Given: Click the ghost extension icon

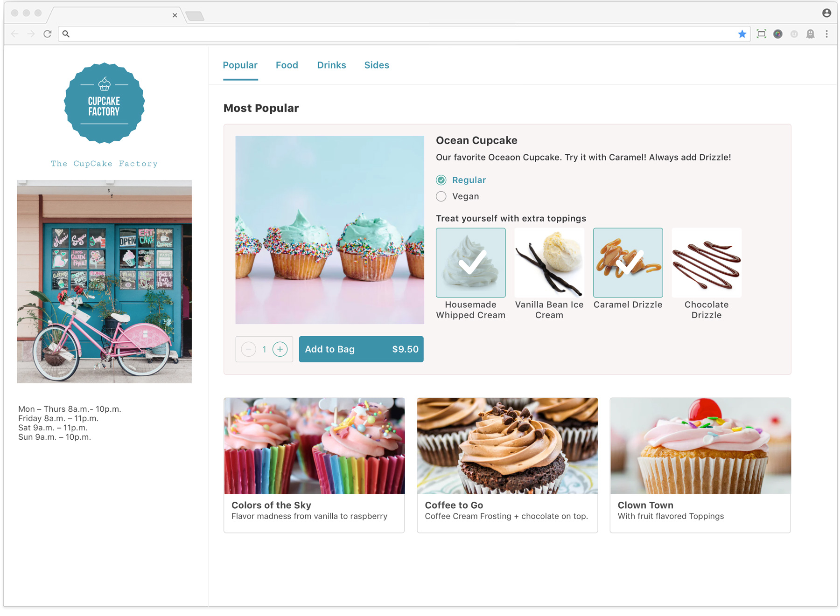Looking at the screenshot, I should pyautogui.click(x=811, y=34).
